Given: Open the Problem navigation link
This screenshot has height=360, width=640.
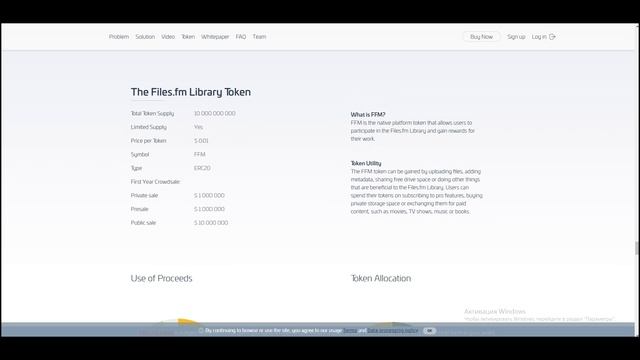Looking at the screenshot, I should coord(119,37).
